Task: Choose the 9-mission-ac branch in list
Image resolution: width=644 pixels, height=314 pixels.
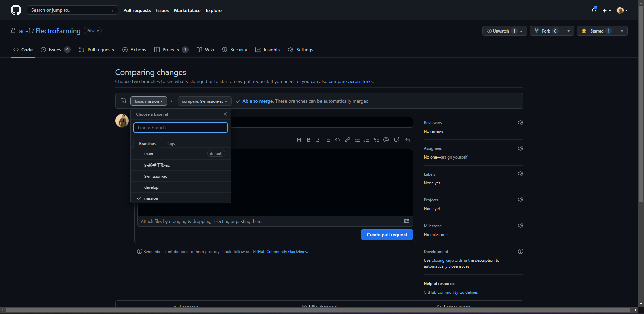Action: point(181,176)
